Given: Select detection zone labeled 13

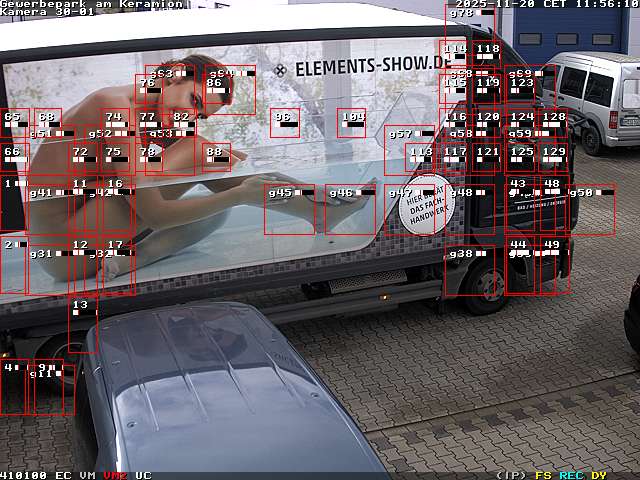Looking at the screenshot, I should (83, 325).
